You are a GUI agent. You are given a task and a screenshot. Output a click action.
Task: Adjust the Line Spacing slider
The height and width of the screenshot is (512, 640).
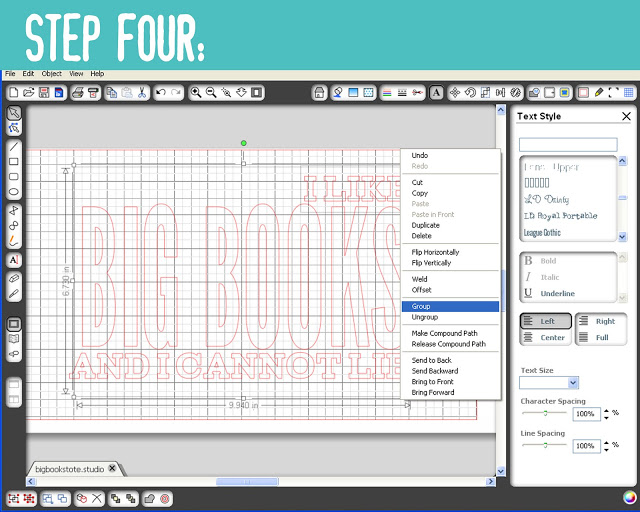[x=545, y=445]
